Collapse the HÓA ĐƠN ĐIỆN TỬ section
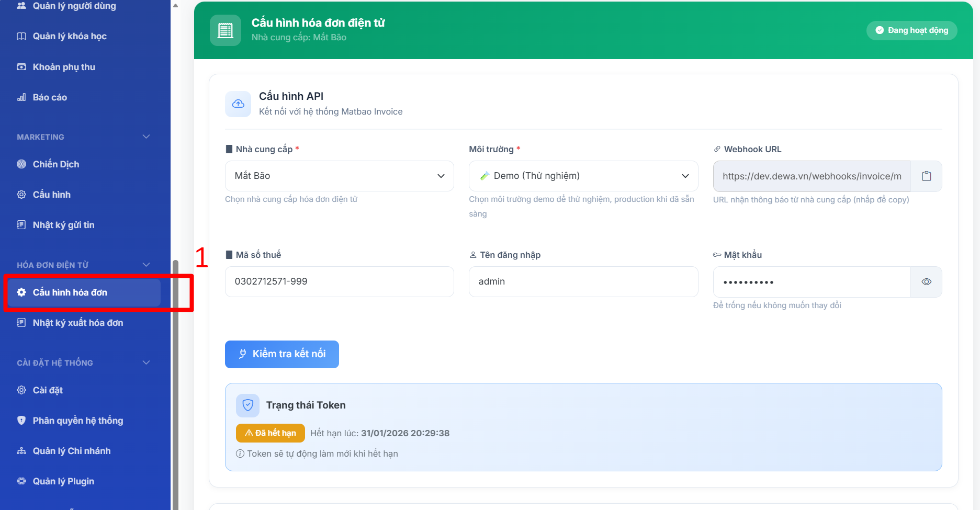This screenshot has height=510, width=980. pos(146,265)
